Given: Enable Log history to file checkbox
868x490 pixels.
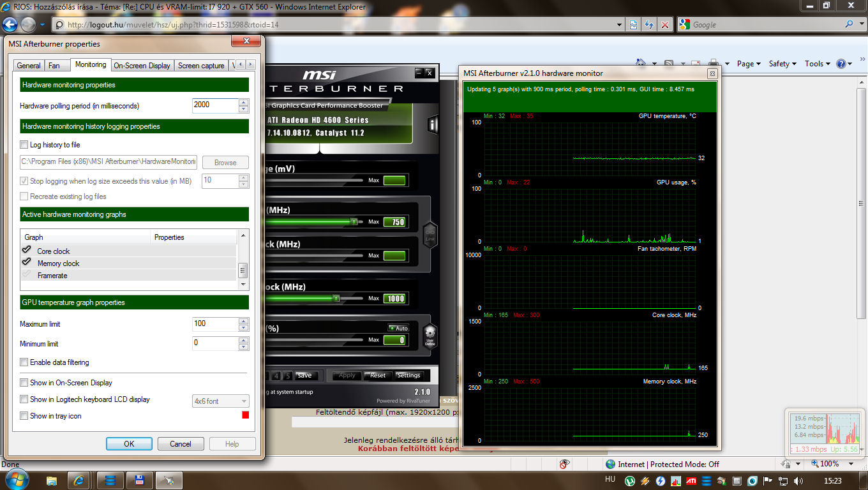Looking at the screenshot, I should (24, 145).
